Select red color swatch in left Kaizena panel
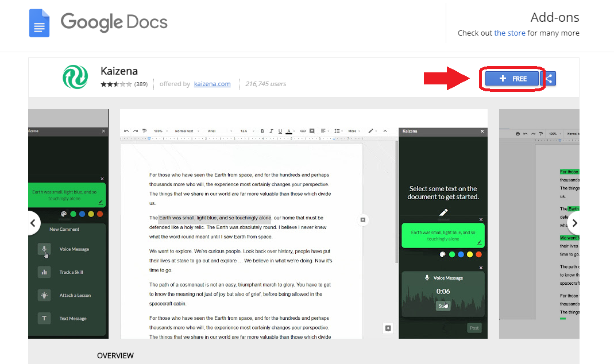This screenshot has height=364, width=614. (x=100, y=214)
